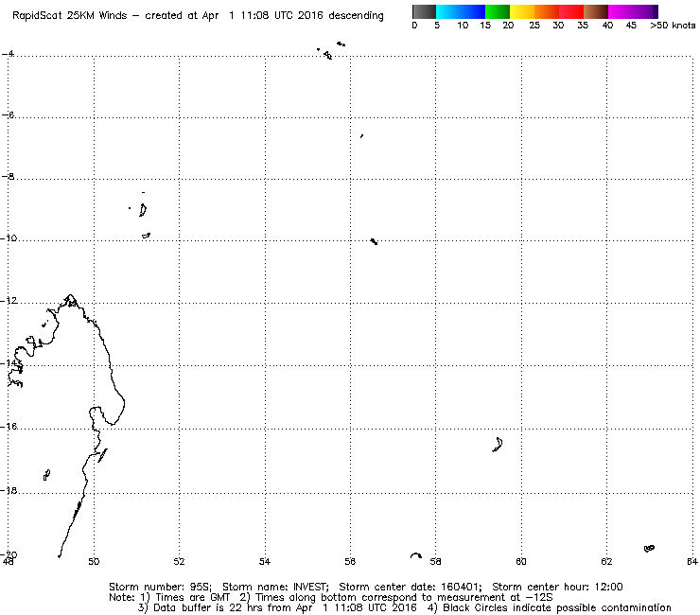The height and width of the screenshot is (615, 700).
Task: Click the "15" legend scale label
Action: click(x=485, y=26)
